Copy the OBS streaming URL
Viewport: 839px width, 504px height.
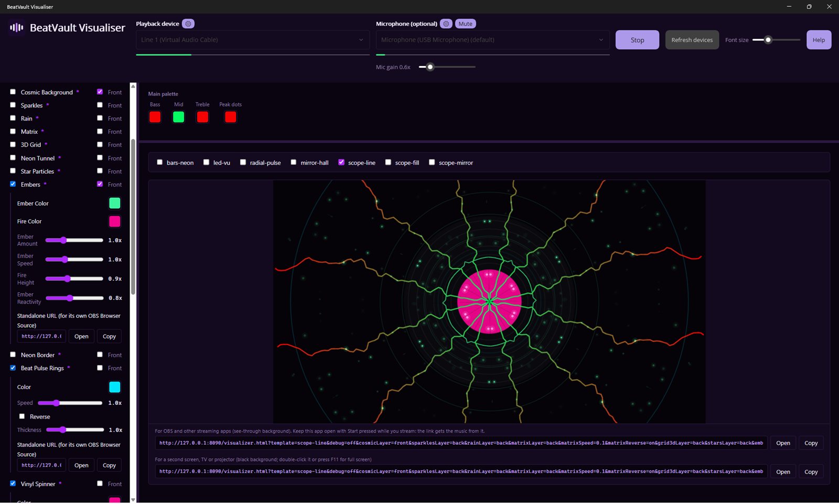[x=811, y=443]
